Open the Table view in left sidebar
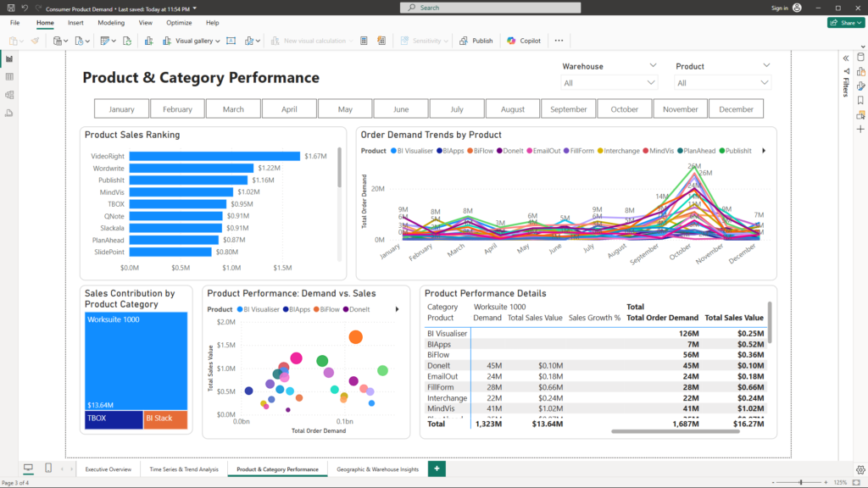The image size is (868, 488). coord(9,76)
